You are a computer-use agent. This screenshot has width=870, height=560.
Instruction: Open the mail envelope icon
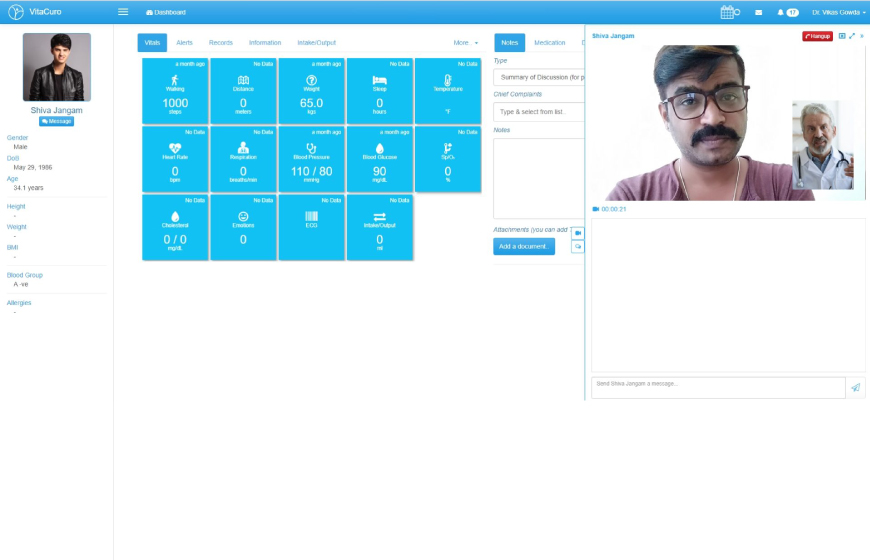coord(758,12)
